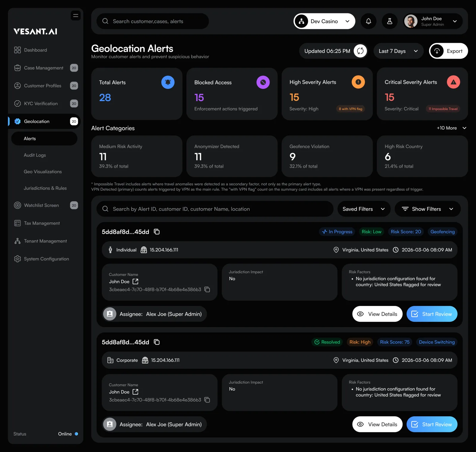476x452 pixels.
Task: Click the Export button
Action: click(448, 51)
